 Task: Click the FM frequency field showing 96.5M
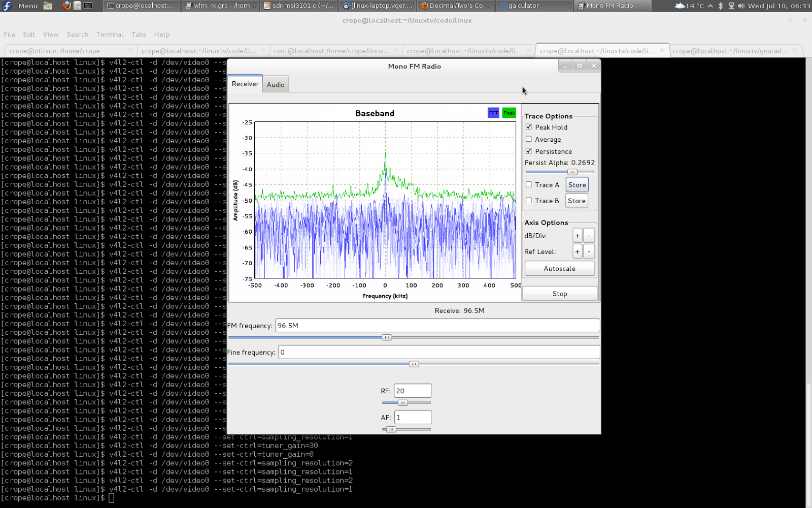[438, 326]
